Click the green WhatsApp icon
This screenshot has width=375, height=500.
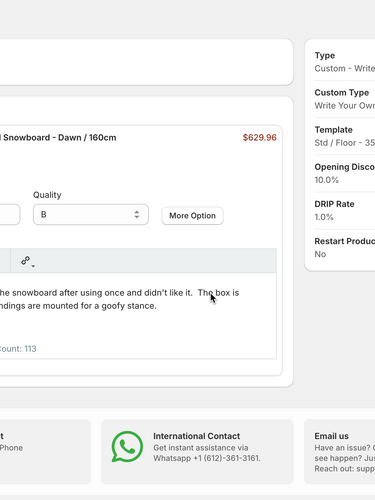[x=127, y=447]
